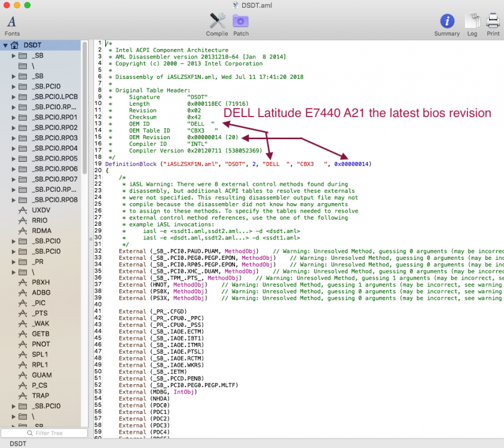The width and height of the screenshot is (504, 448).
Task: Select the RRIO method icon
Action: coord(23,220)
